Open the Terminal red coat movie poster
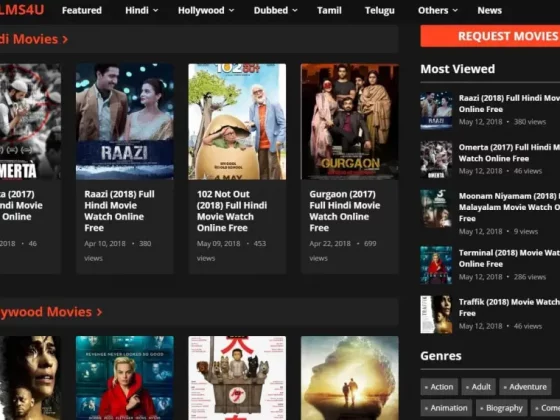The width and height of the screenshot is (560, 420). 125,378
